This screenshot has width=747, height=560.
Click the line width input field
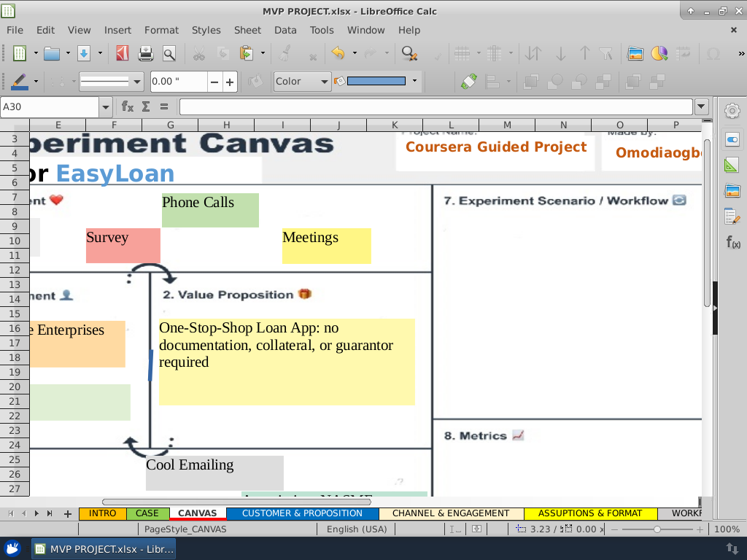[179, 82]
